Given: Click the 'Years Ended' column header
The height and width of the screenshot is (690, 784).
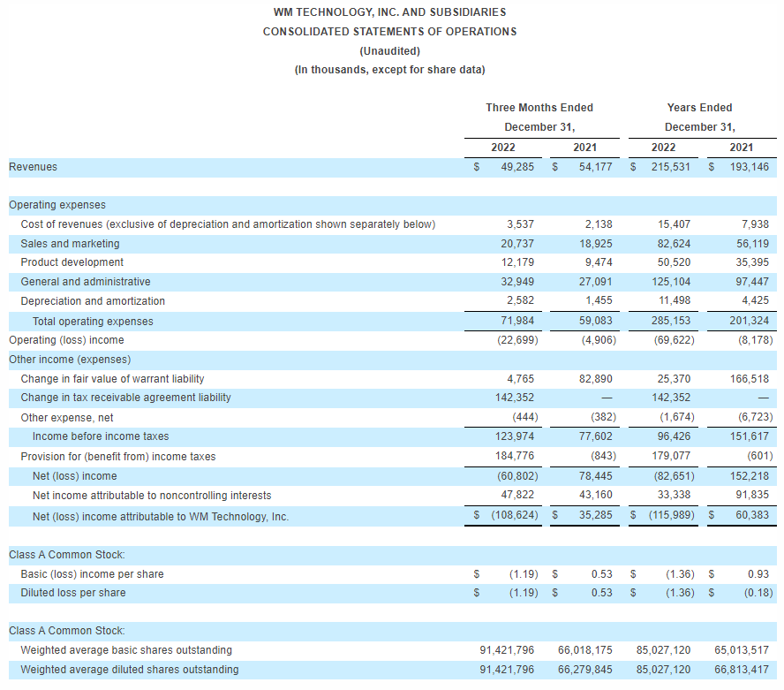Looking at the screenshot, I should pyautogui.click(x=699, y=108).
